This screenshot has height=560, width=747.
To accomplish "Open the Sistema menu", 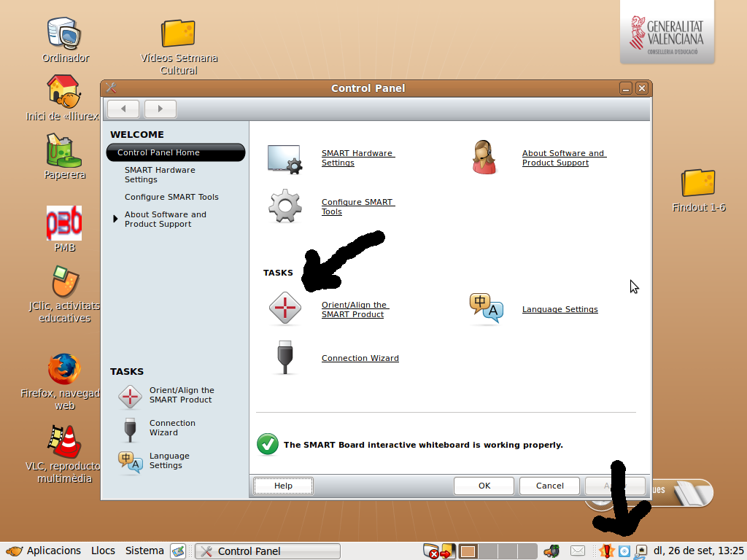I will [x=144, y=551].
